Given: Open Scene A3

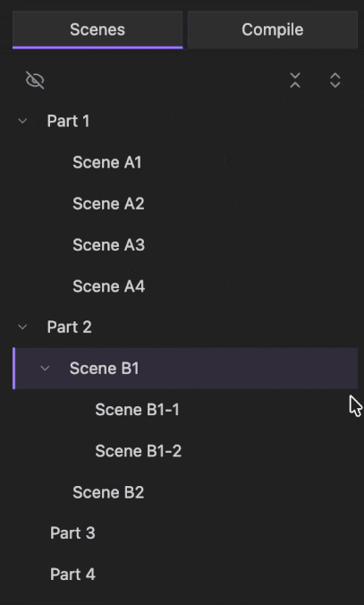Looking at the screenshot, I should click(108, 245).
